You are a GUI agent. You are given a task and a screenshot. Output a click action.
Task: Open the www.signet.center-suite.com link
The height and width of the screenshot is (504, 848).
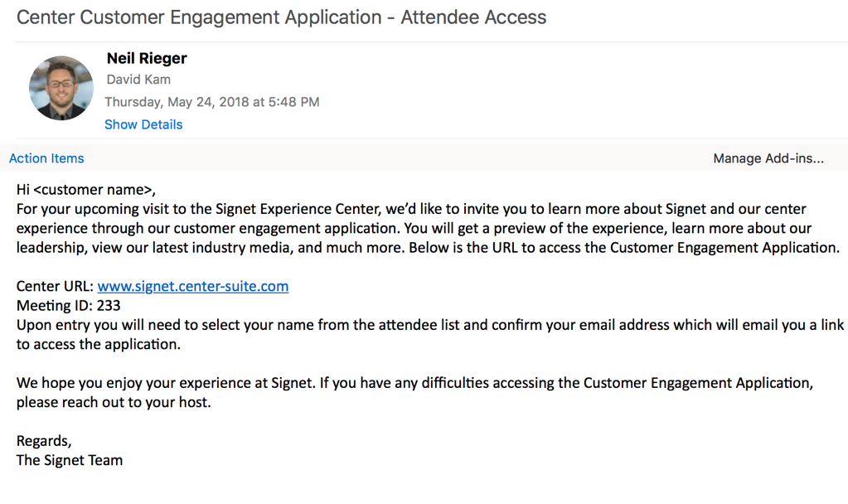[x=192, y=287]
